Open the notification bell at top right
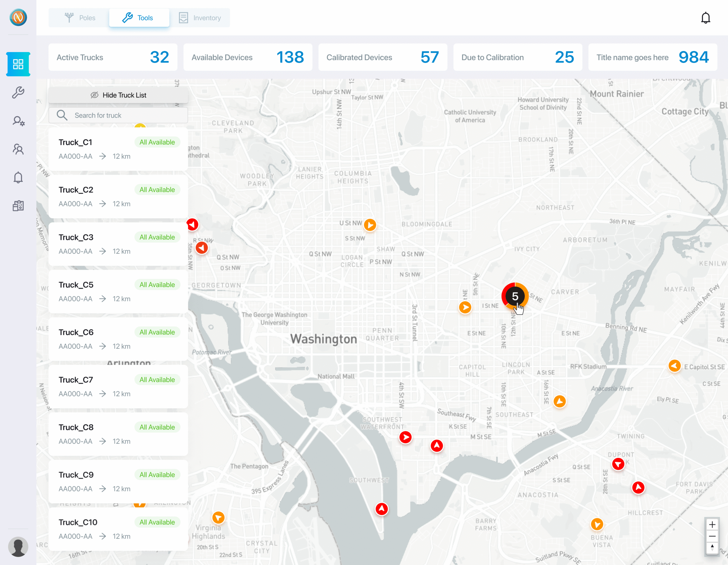This screenshot has width=728, height=565. [x=706, y=18]
